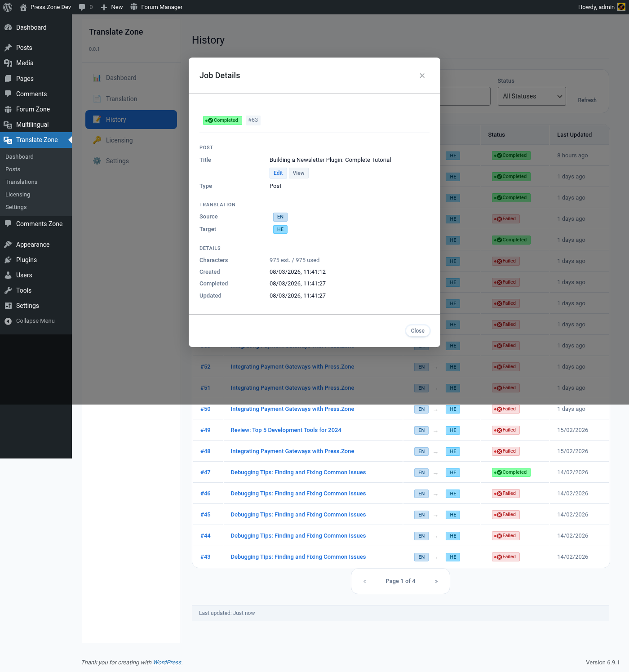The width and height of the screenshot is (629, 672).
Task: Click the Version 6.9.1 footer text
Action: pos(603,663)
